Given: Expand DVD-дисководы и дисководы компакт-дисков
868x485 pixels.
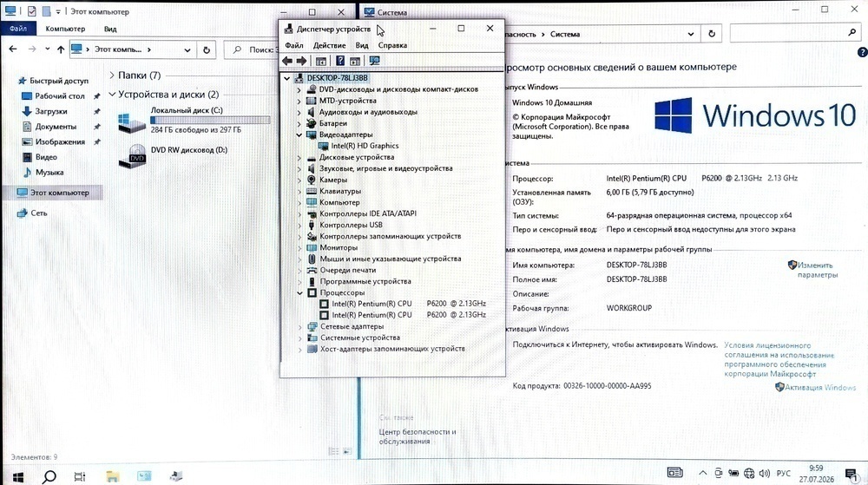Looking at the screenshot, I should coord(299,89).
